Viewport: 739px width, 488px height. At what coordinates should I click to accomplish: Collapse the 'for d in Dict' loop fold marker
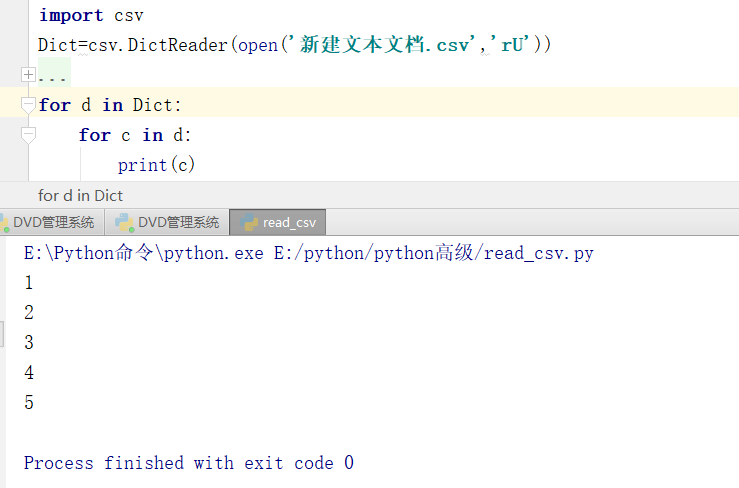pos(28,105)
